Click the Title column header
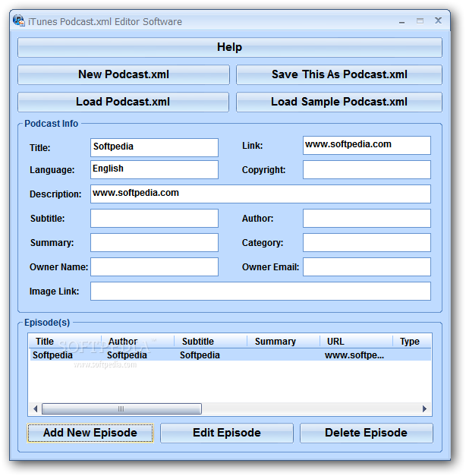Image resolution: width=466 pixels, height=476 pixels. pyautogui.click(x=65, y=341)
